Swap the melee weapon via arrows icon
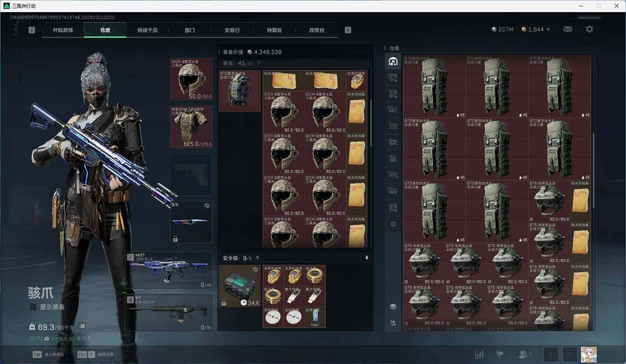 click(207, 205)
